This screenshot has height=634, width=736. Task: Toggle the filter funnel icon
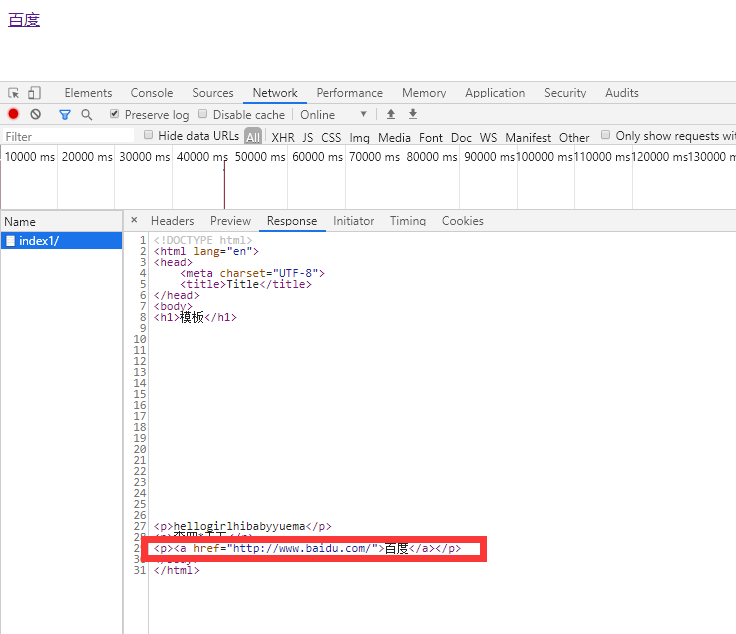[x=65, y=115]
